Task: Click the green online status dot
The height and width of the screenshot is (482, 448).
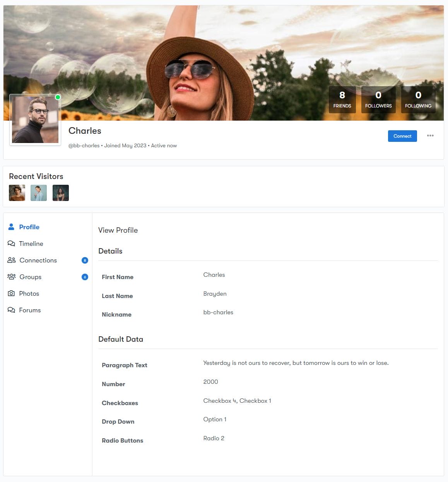Action: tap(58, 97)
